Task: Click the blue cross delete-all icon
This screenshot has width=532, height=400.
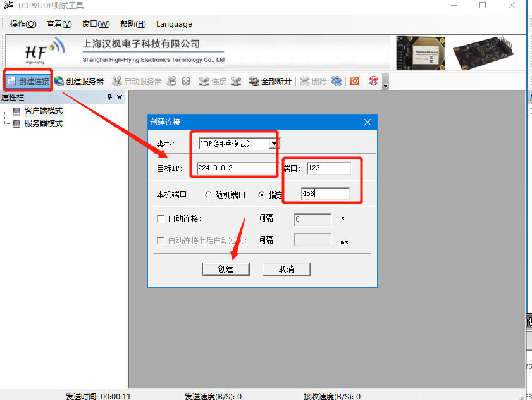Action: click(337, 81)
